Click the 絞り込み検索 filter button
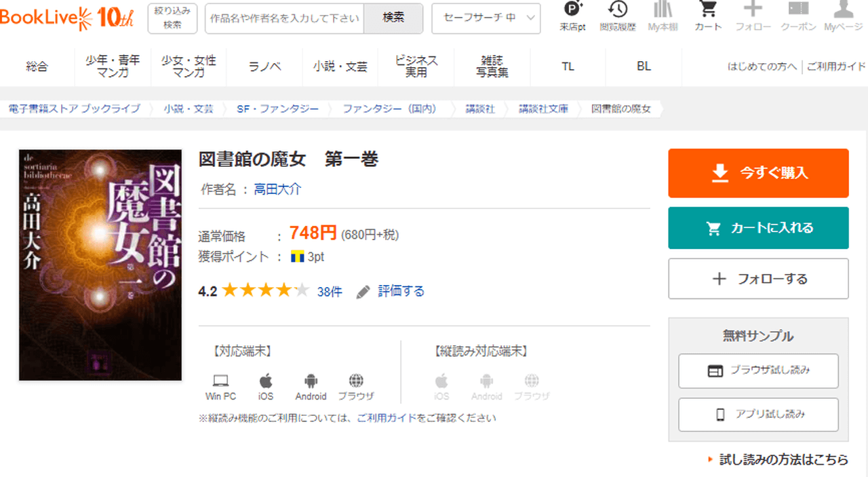Viewport: 868px width, 477px height. tap(172, 18)
